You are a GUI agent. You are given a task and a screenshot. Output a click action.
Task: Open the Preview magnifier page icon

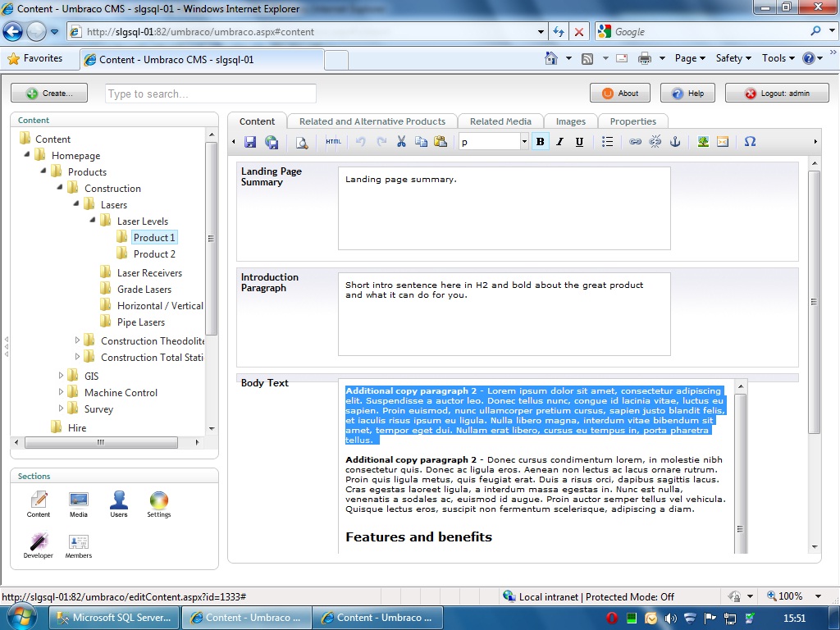(302, 142)
